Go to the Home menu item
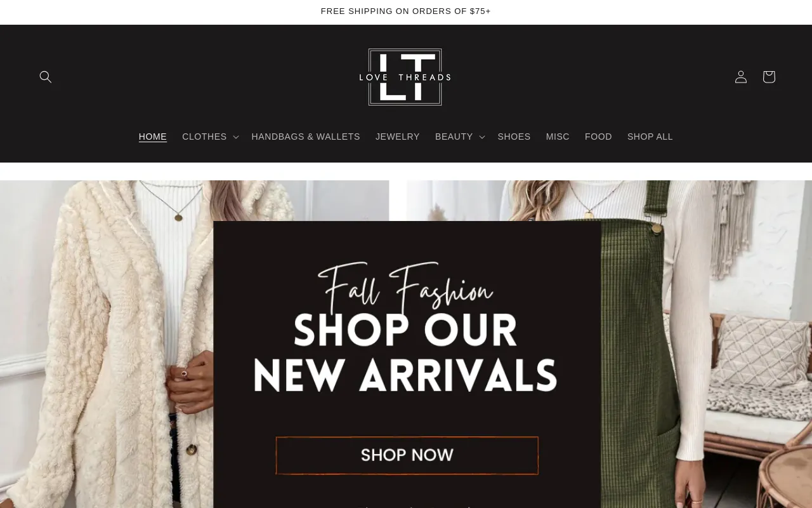 coord(153,137)
